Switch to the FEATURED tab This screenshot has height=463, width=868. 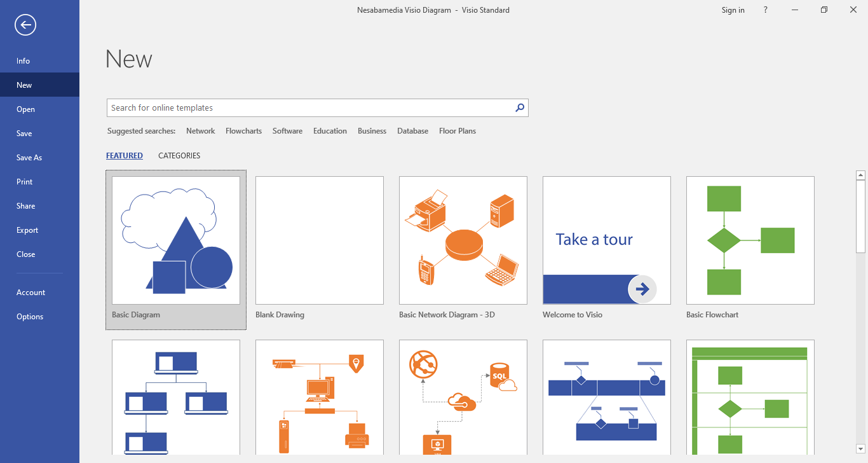pyautogui.click(x=125, y=156)
